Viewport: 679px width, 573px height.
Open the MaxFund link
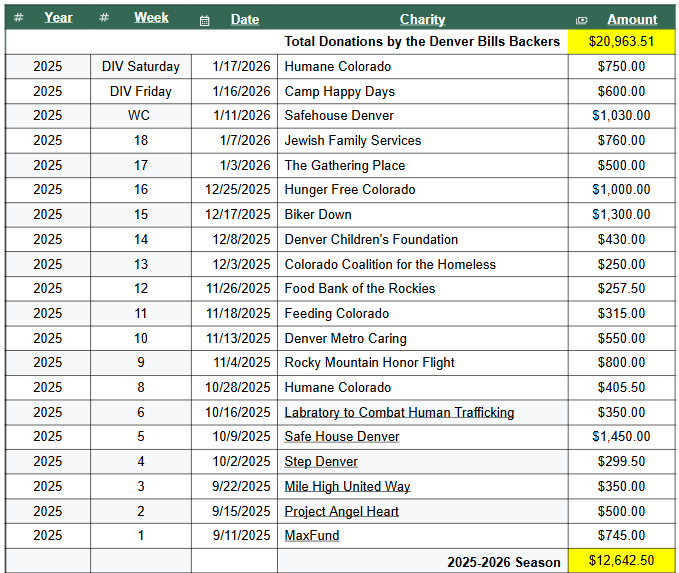click(312, 536)
